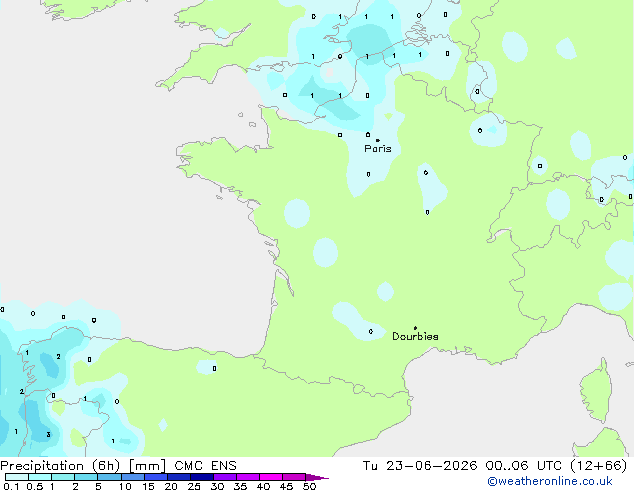
Task: Pick the 5–10 mm legend swatch
Action: [x=109, y=477]
